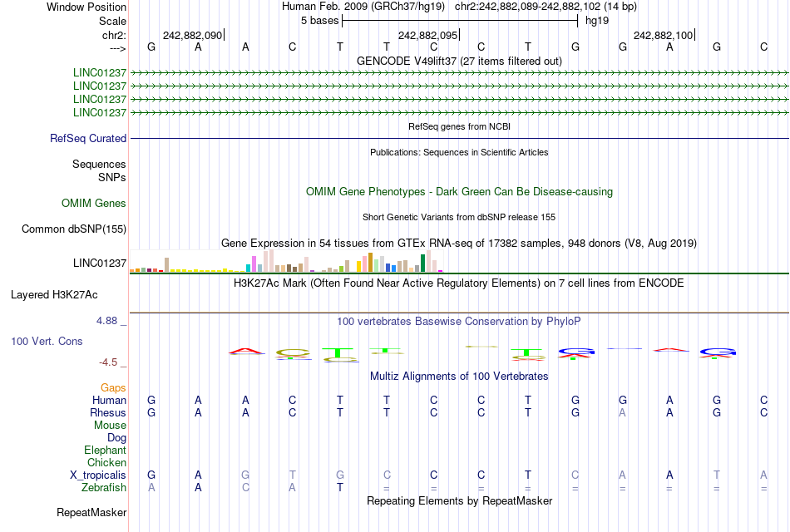Click the RepeatMasker track label

pyautogui.click(x=91, y=513)
